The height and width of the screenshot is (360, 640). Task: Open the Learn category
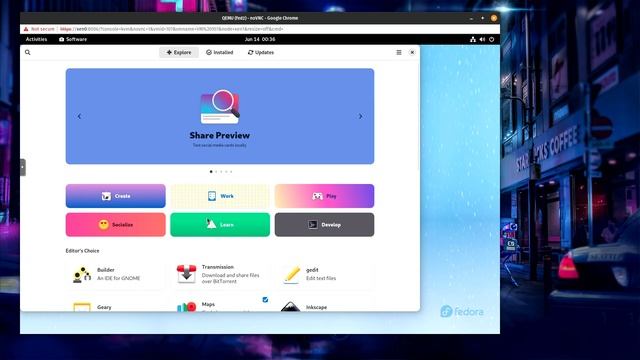[220, 224]
